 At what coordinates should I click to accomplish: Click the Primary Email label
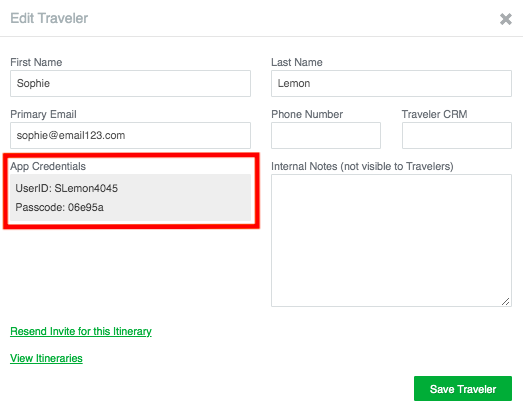coord(43,114)
